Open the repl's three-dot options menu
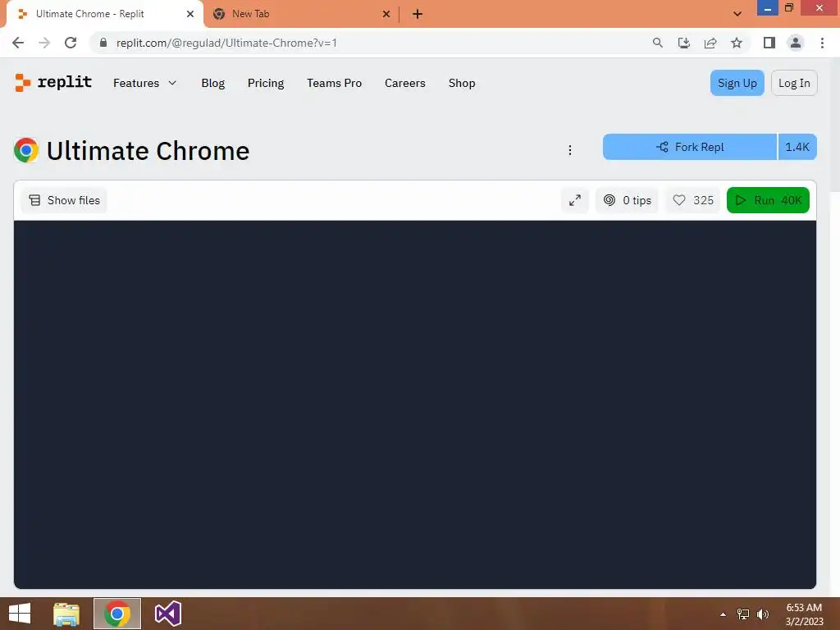This screenshot has width=840, height=630. pyautogui.click(x=570, y=150)
